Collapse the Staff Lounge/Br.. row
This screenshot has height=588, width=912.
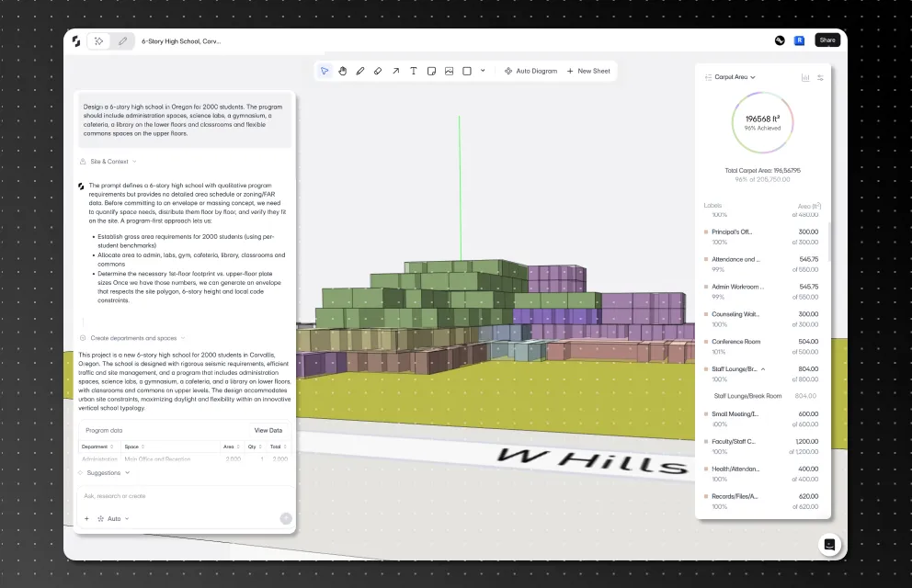tap(763, 369)
